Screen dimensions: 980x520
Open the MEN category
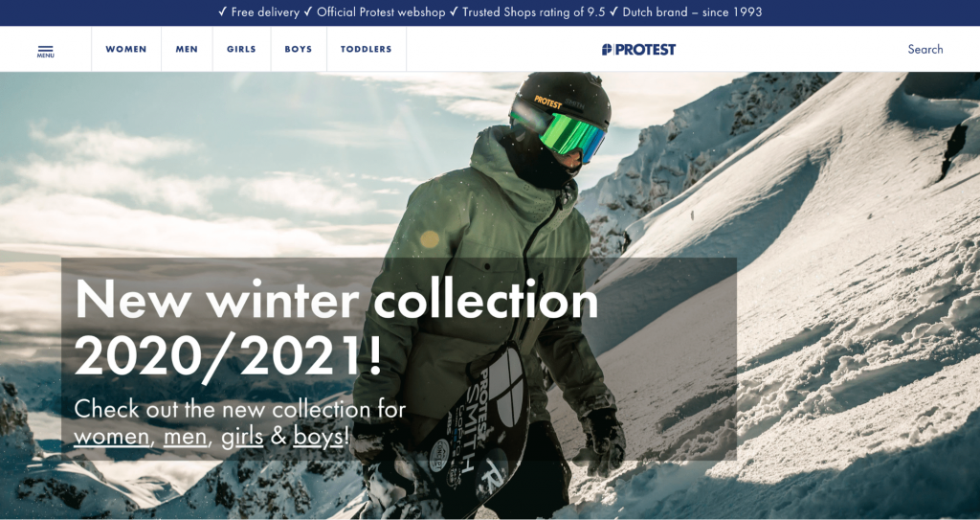[x=187, y=50]
